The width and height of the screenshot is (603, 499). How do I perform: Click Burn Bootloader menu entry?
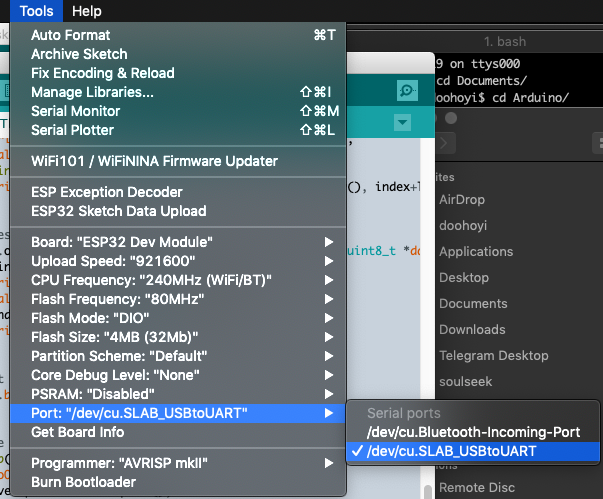pos(83,482)
